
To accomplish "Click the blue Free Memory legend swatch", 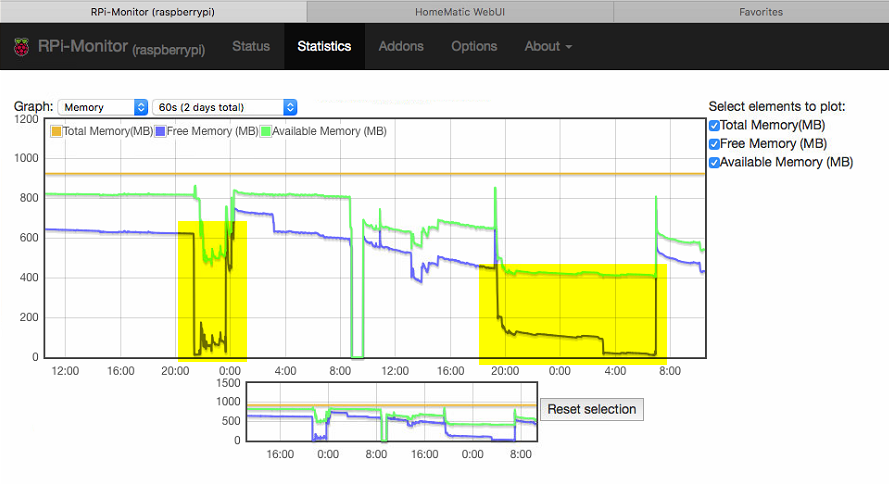I will [160, 131].
